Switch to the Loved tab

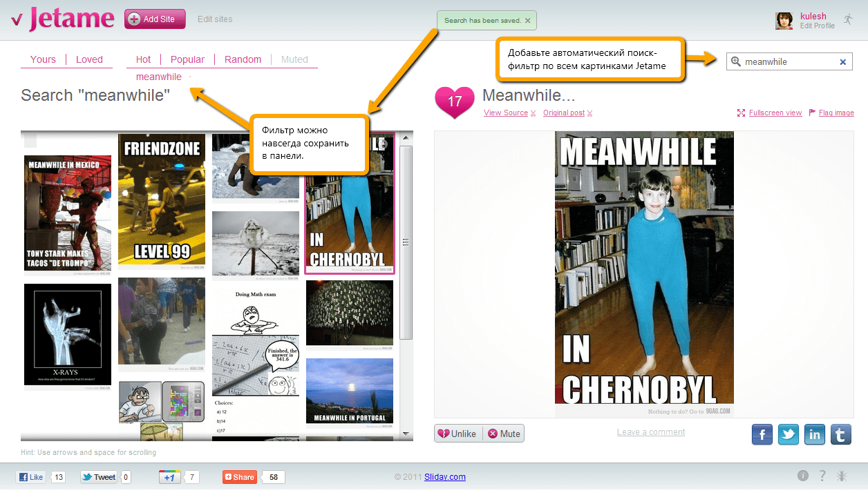coord(89,59)
